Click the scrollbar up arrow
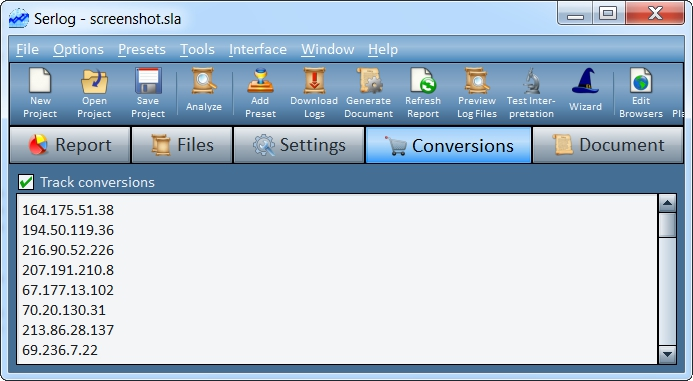 [x=667, y=203]
